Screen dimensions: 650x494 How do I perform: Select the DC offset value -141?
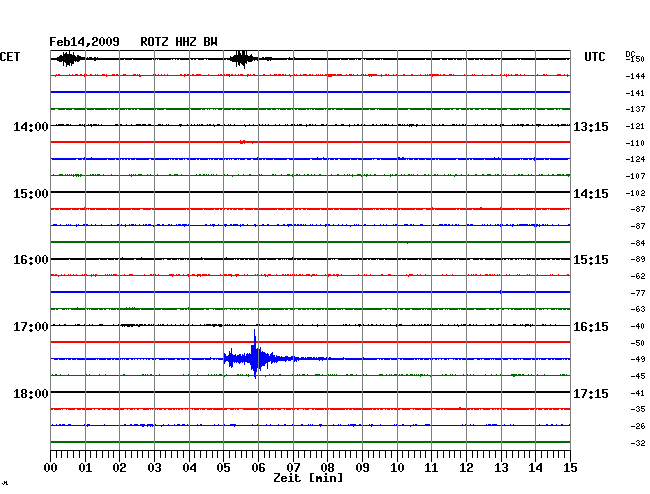click(x=635, y=93)
